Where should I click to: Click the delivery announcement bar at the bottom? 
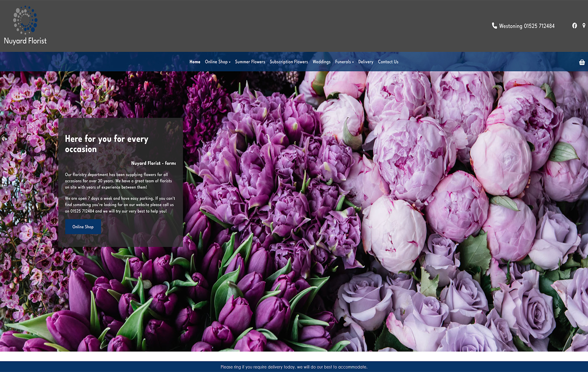click(294, 367)
